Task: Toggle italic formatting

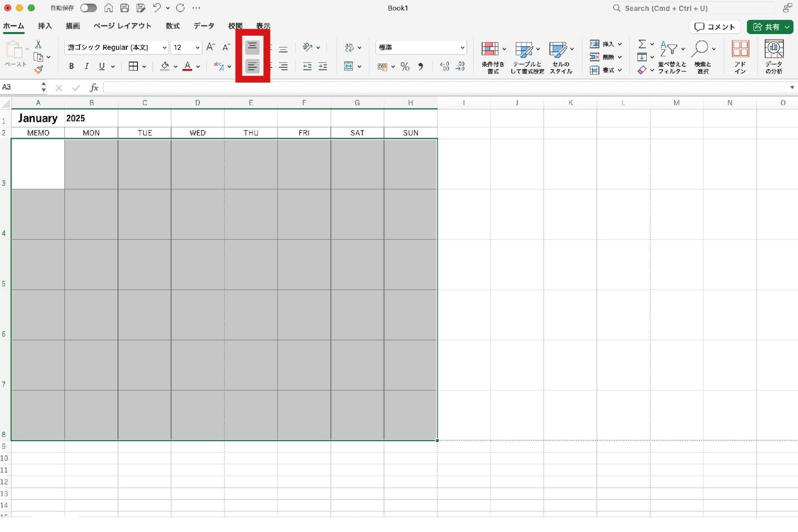Action: 86,66
